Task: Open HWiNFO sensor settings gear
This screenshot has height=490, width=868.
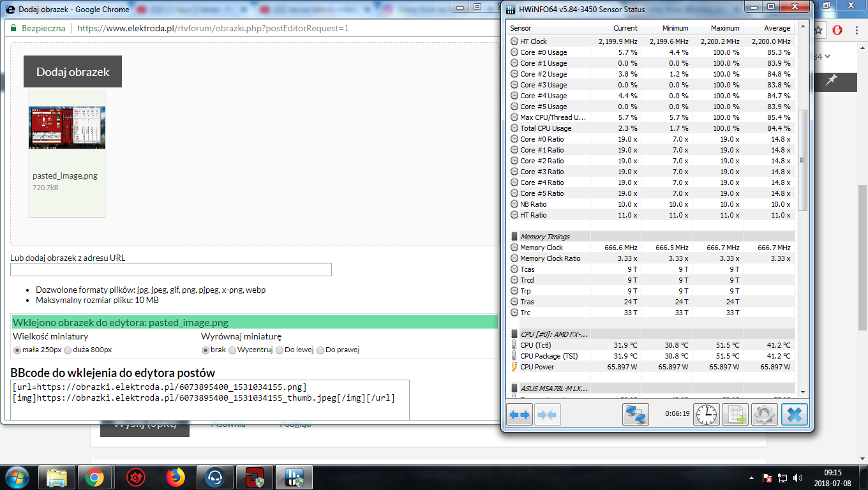Action: tap(764, 415)
